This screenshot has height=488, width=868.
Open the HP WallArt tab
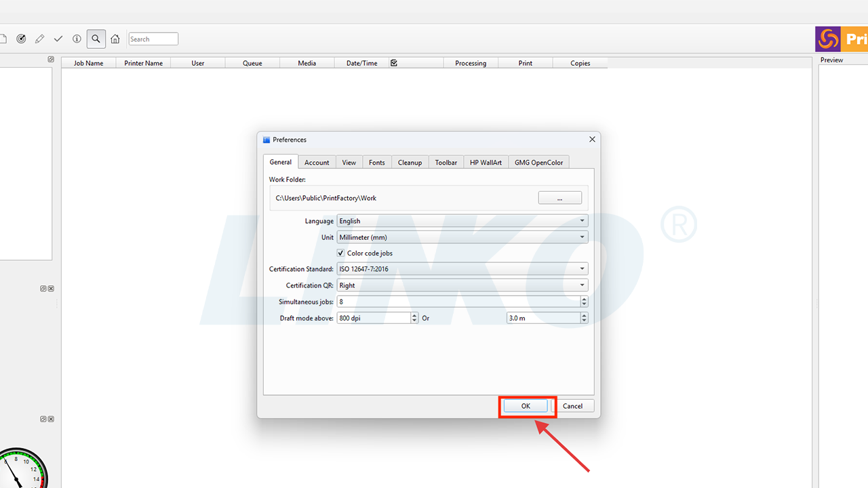tap(486, 163)
